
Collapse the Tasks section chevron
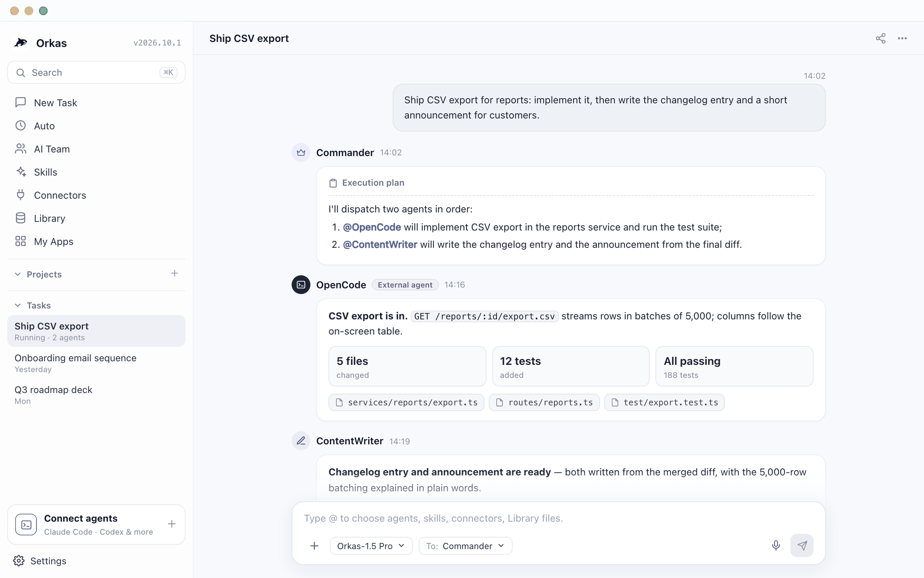click(x=18, y=305)
